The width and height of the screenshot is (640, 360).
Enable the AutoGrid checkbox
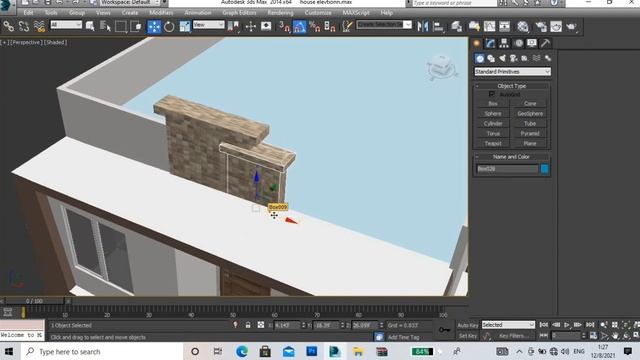click(x=491, y=94)
